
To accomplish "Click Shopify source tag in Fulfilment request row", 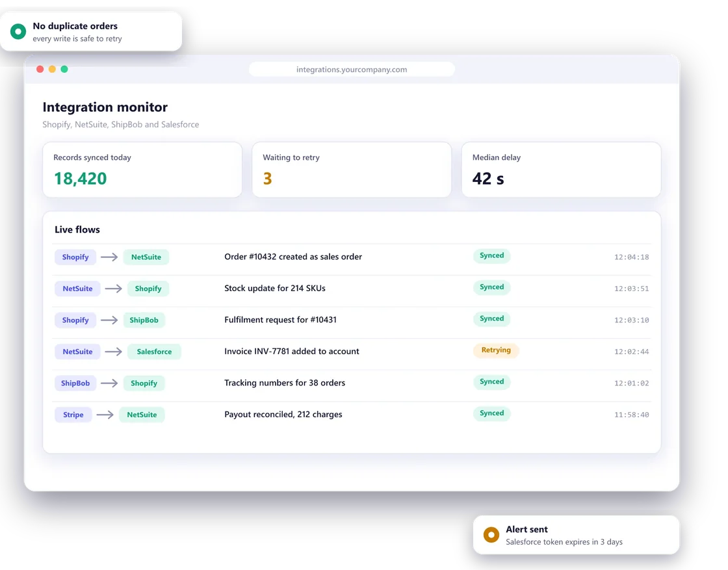I will [x=75, y=320].
